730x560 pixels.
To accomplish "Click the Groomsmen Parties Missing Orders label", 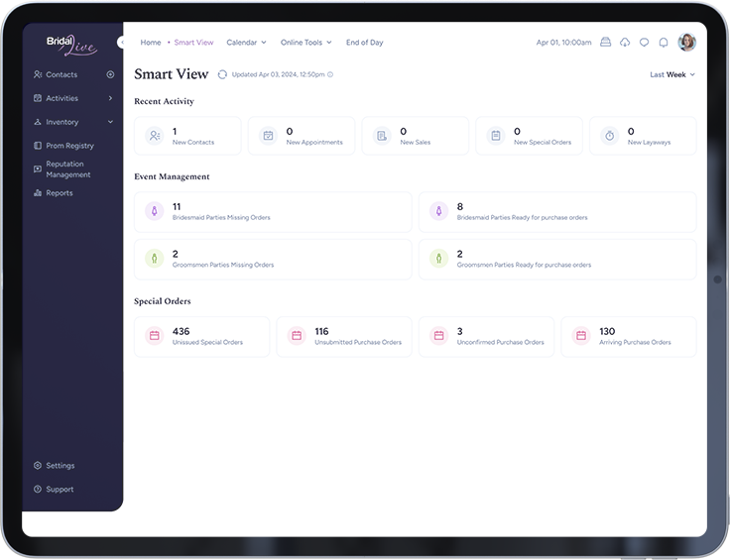I will pyautogui.click(x=223, y=265).
